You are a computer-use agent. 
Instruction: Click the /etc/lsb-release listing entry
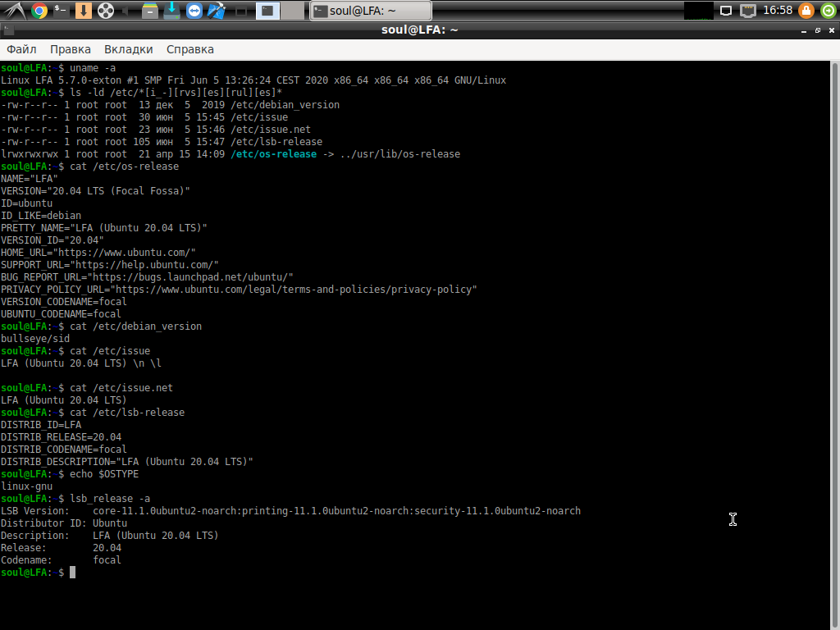tap(162, 142)
